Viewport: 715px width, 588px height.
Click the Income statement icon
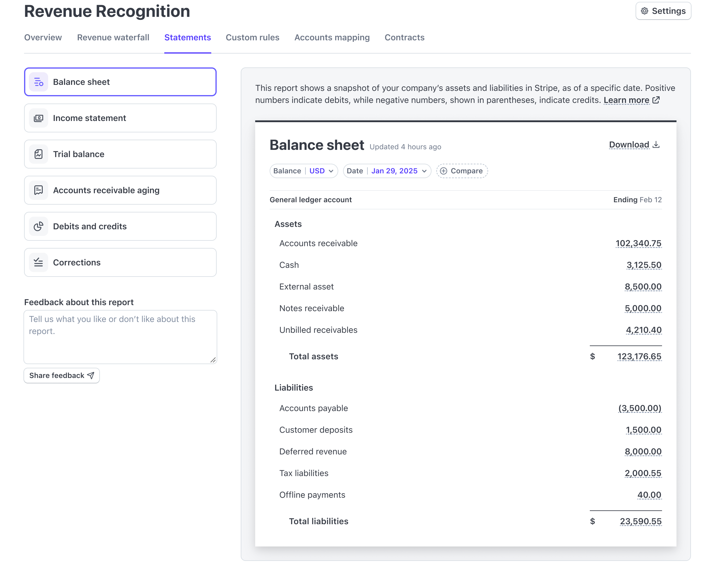(38, 118)
